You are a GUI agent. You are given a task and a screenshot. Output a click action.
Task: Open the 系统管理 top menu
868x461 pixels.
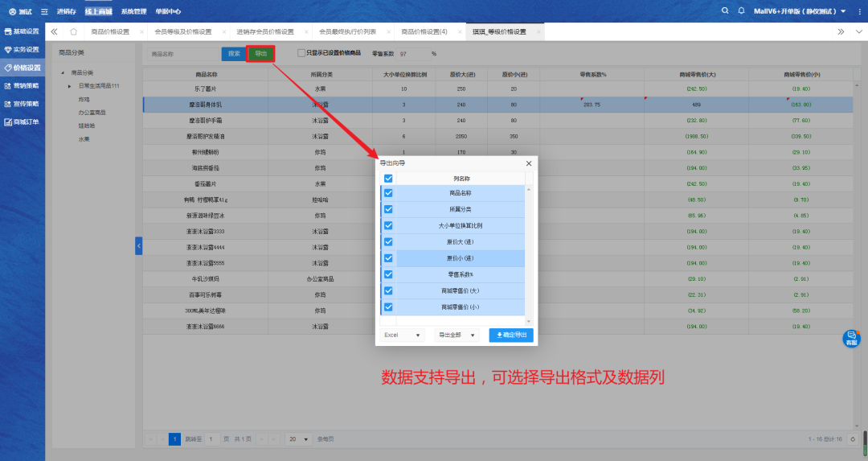133,11
